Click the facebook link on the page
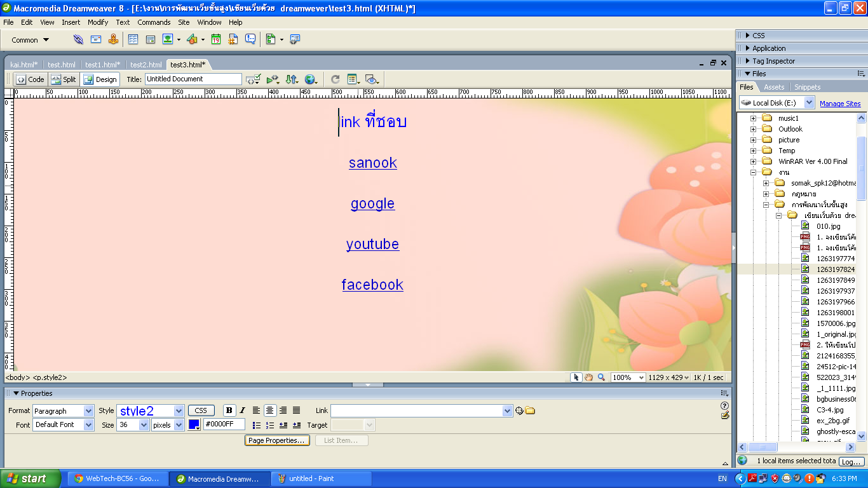This screenshot has width=868, height=488. tap(372, 285)
